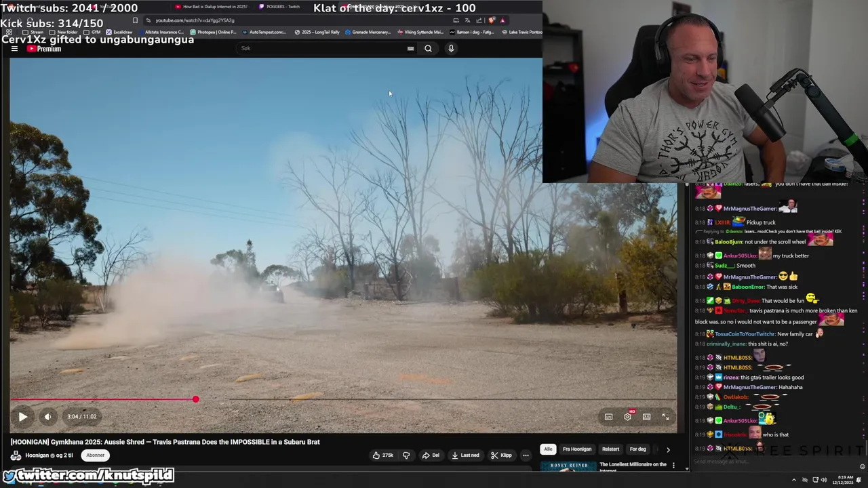Open Loneliest Millionaire video thumbnail
This screenshot has height=488, width=868.
568,466
